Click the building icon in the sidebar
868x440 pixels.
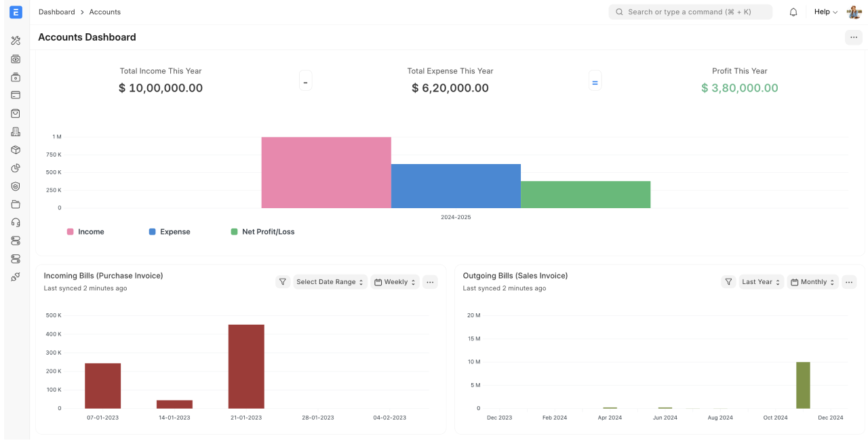click(16, 131)
